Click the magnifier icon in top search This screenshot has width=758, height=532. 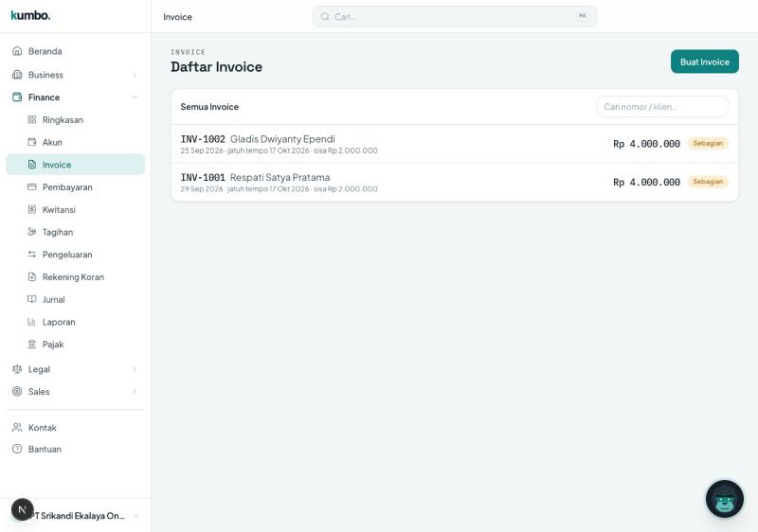click(x=325, y=16)
